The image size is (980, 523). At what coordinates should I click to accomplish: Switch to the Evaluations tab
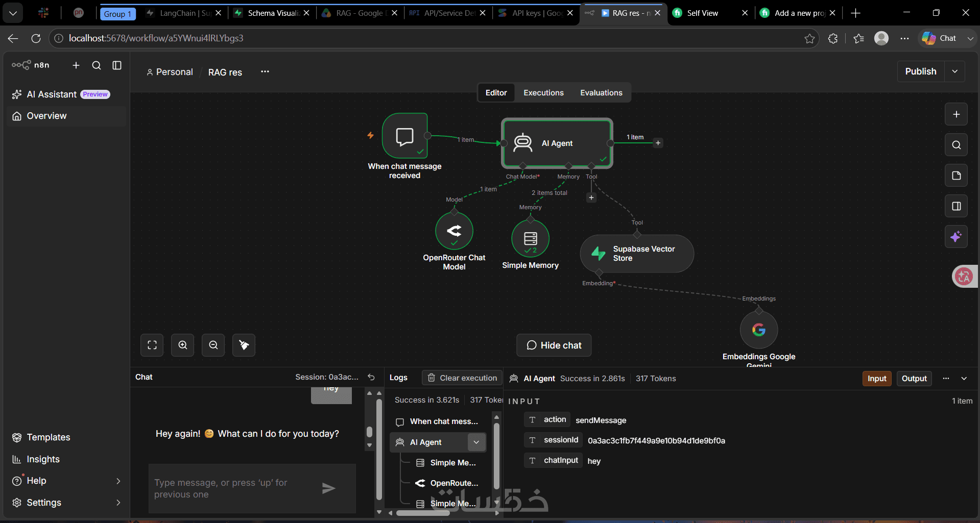tap(601, 93)
